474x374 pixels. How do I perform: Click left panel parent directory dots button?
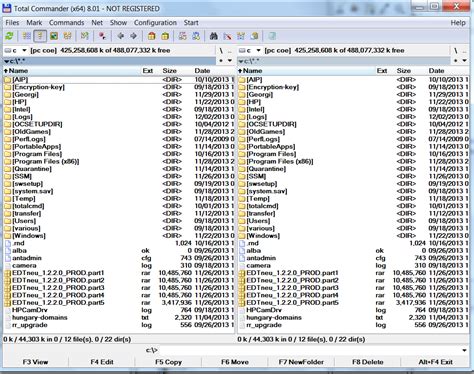pyautogui.click(x=229, y=51)
